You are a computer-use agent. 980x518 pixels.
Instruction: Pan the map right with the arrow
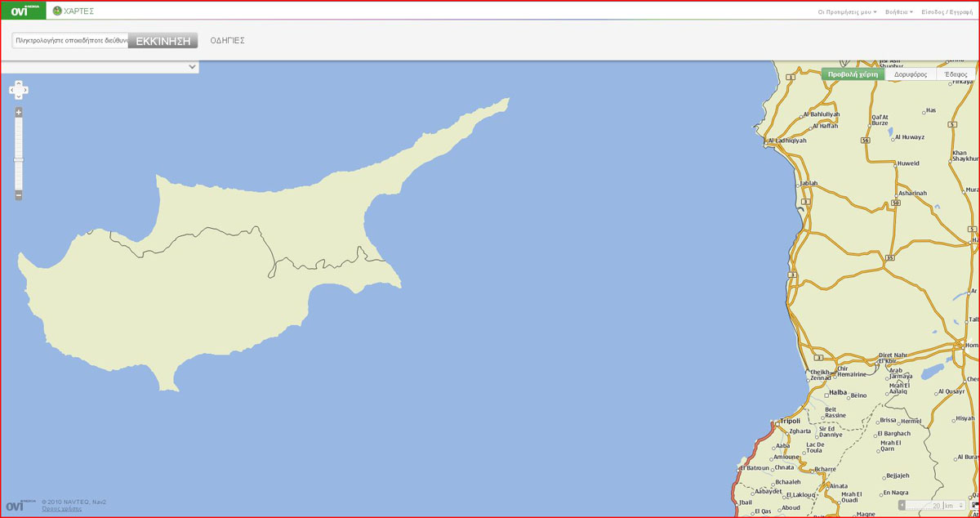pos(25,90)
